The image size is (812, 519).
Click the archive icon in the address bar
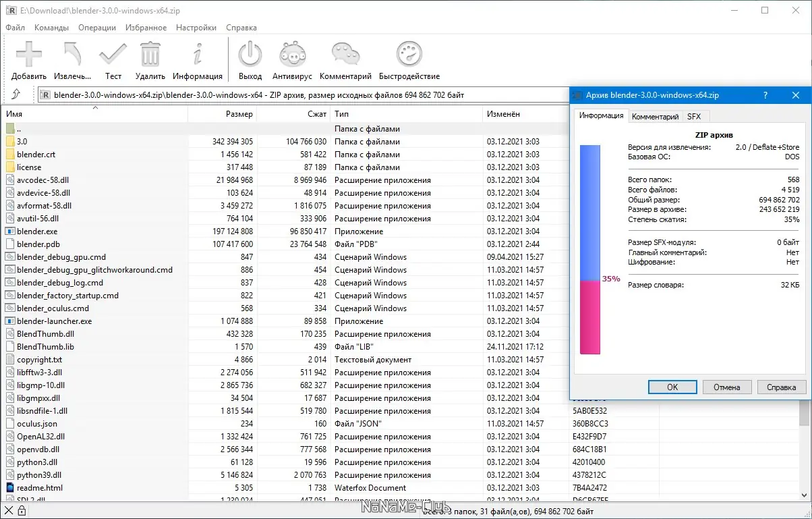(46, 95)
